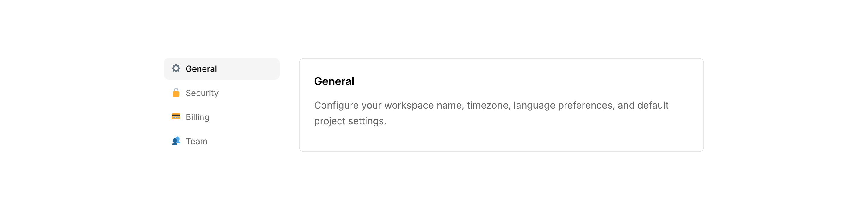Click the credit card icon
Viewport: 868px width, 210px height.
click(x=176, y=117)
